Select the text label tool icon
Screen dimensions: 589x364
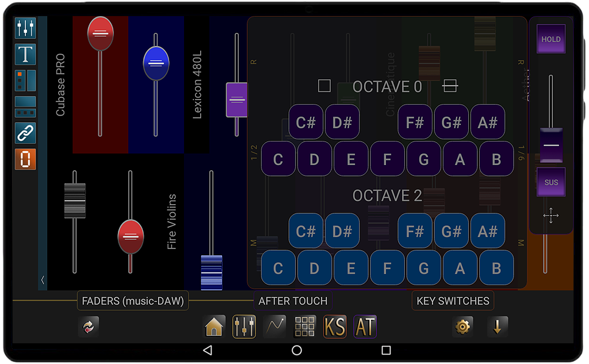coord(25,55)
